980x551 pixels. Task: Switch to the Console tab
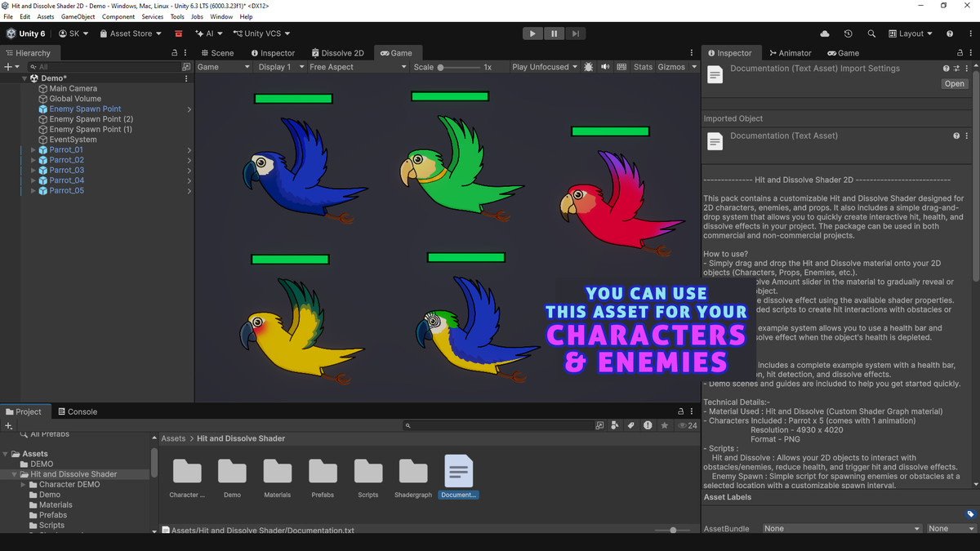[x=76, y=411]
